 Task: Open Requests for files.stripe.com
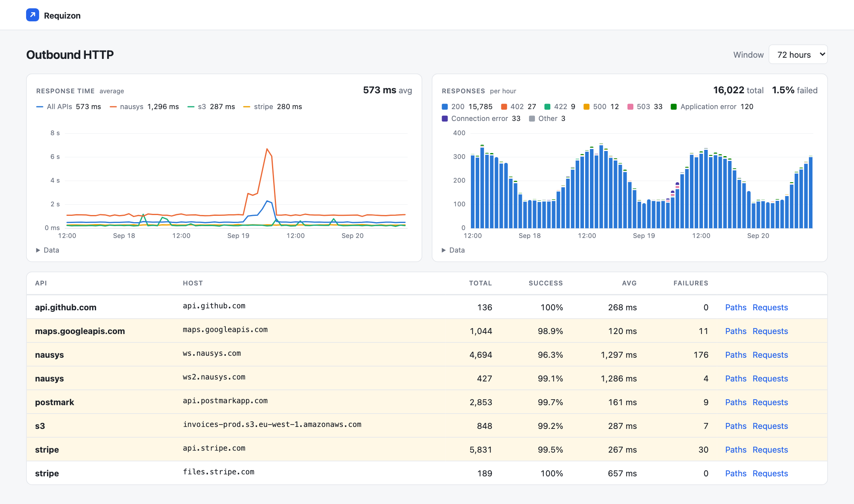coord(770,474)
